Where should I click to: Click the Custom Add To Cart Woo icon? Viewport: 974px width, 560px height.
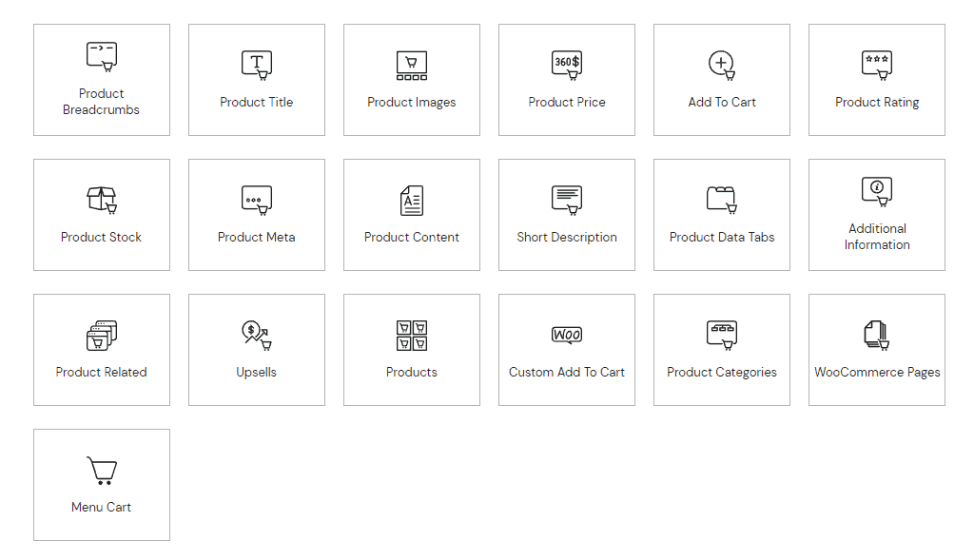(567, 336)
